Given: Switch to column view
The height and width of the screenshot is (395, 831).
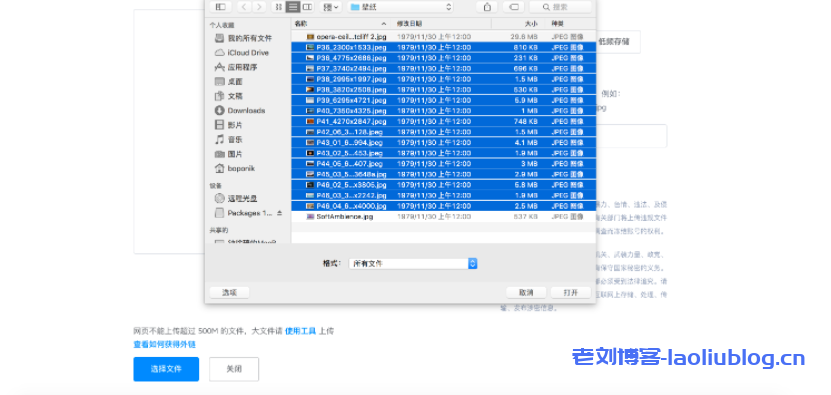Looking at the screenshot, I should [307, 7].
